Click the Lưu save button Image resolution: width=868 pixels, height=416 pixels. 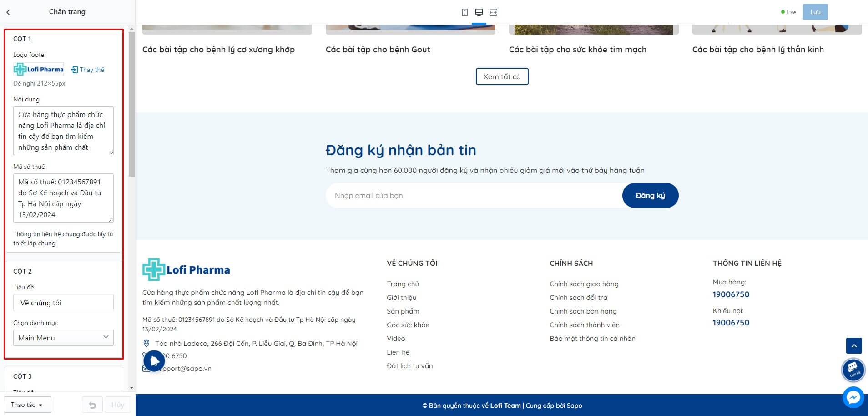pyautogui.click(x=815, y=12)
